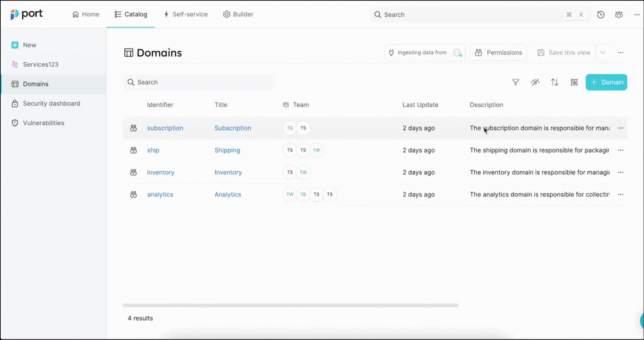The image size is (644, 340).
Task: Toggle hidden columns with the eye icon
Action: tap(535, 82)
